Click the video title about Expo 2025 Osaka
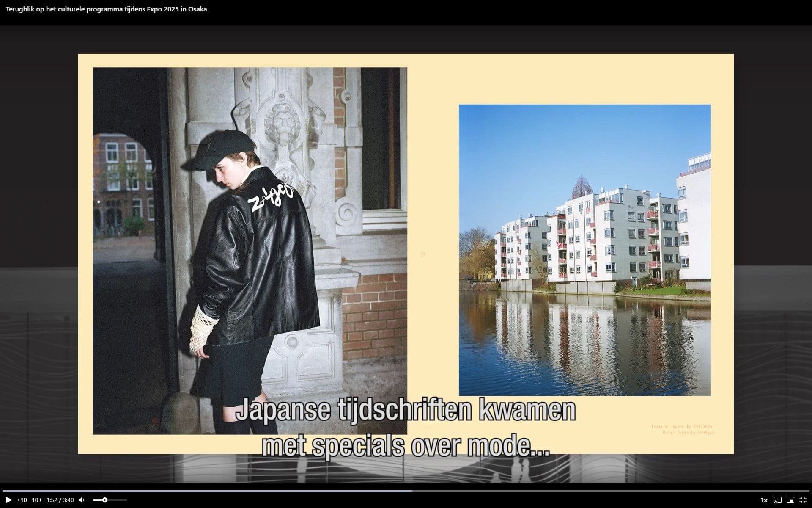Viewport: 812px width, 508px height. (106, 9)
